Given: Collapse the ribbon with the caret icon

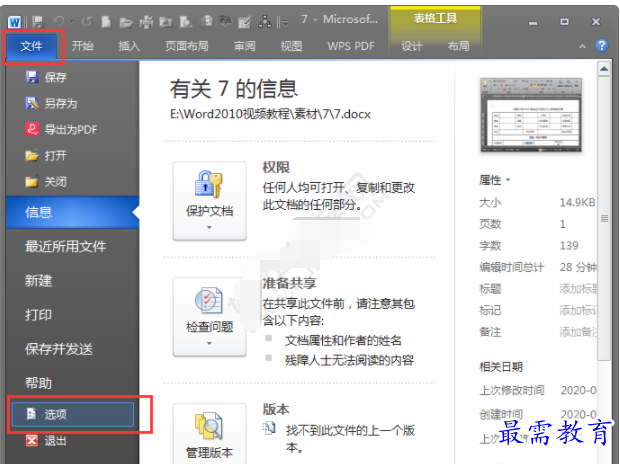Looking at the screenshot, I should 582,46.
